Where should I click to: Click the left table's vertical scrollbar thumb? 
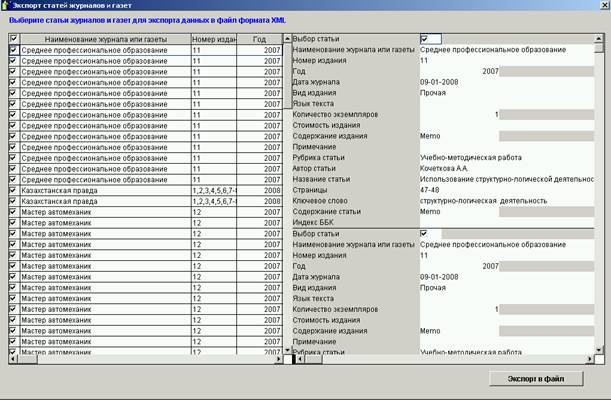pos(287,76)
